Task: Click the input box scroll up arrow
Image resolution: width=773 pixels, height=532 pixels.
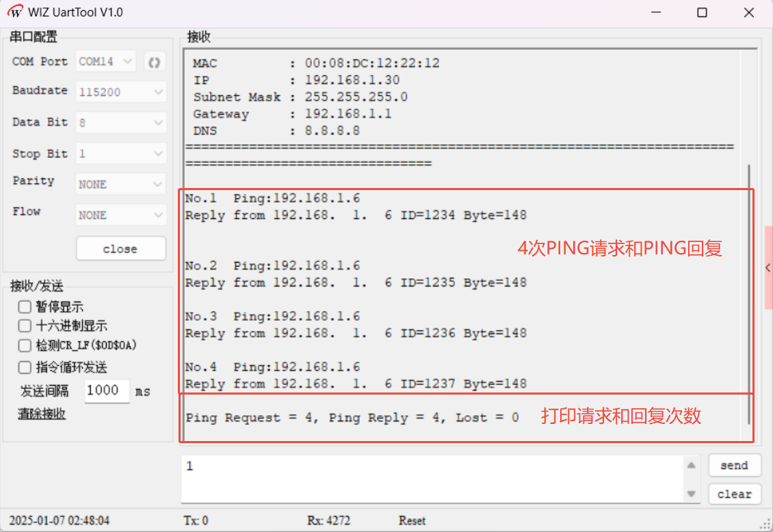Action: [x=691, y=466]
